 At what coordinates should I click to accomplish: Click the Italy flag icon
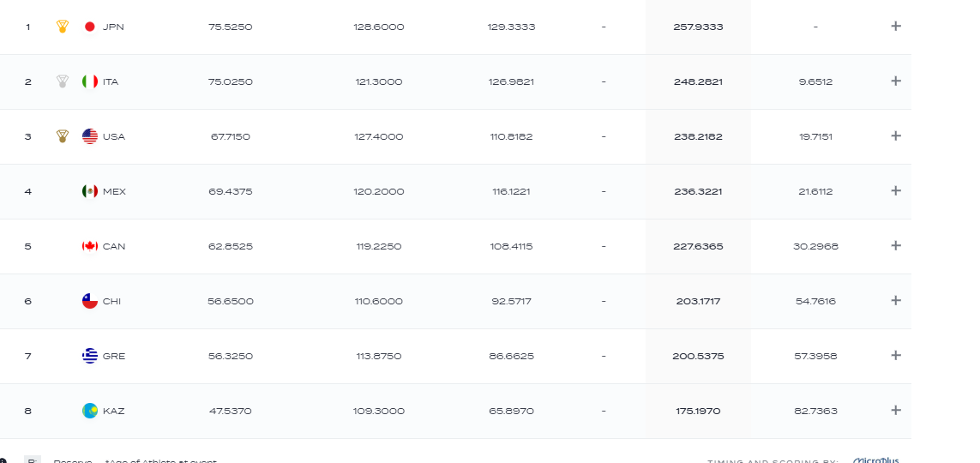click(90, 81)
